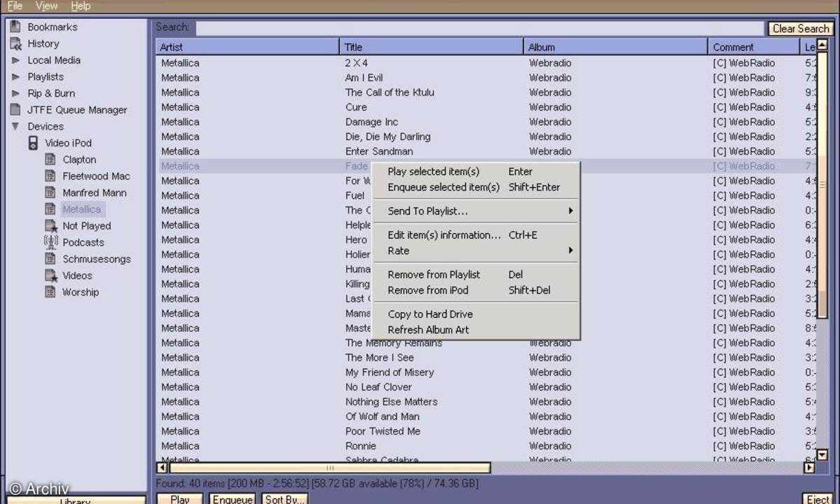Select the track "My Friend of Misery"

tap(390, 372)
